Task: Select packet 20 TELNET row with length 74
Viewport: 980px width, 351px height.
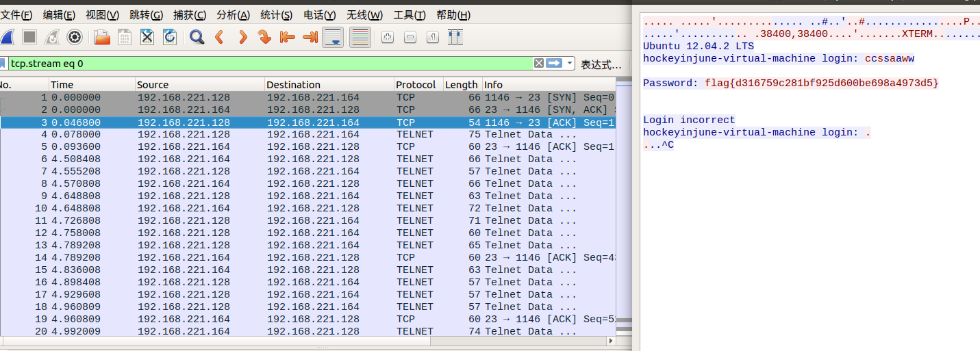Action: coord(307,331)
